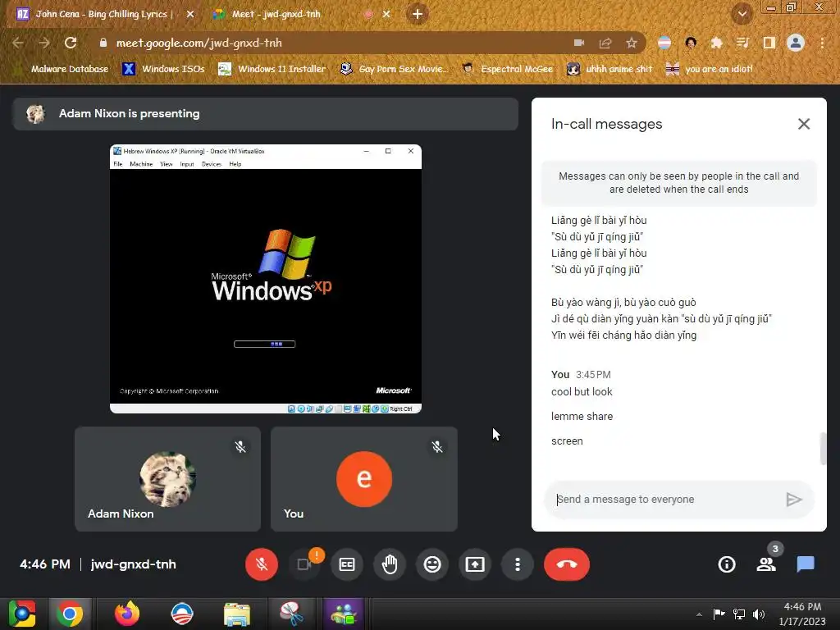This screenshot has height=630, width=840.
Task: Open the uhhh anime shit bookmark
Action: click(609, 69)
